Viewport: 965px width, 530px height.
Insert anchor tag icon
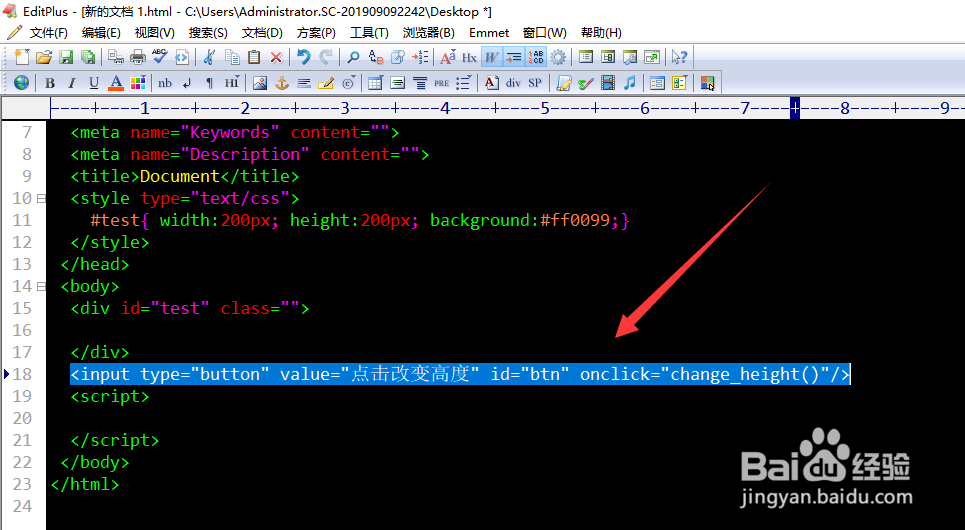282,82
